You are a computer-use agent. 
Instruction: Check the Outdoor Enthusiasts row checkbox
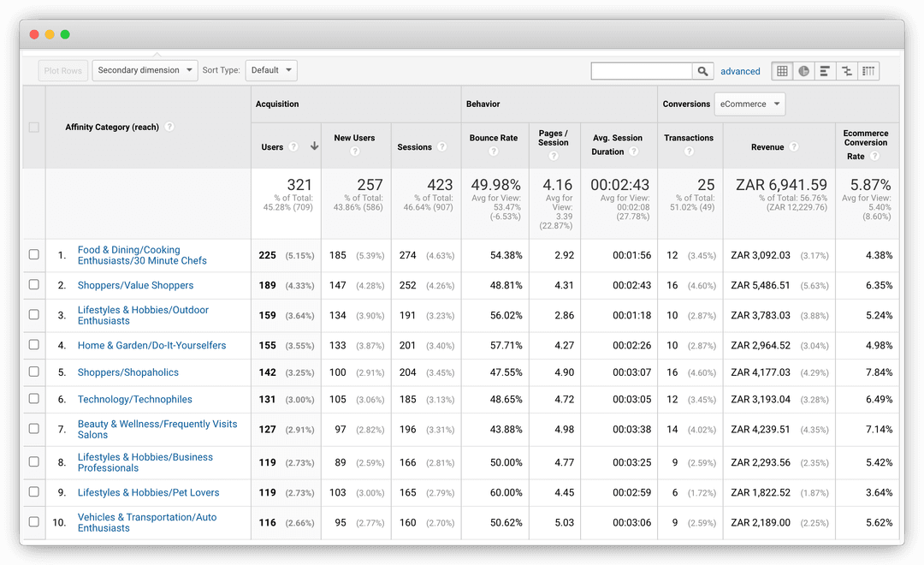(33, 314)
